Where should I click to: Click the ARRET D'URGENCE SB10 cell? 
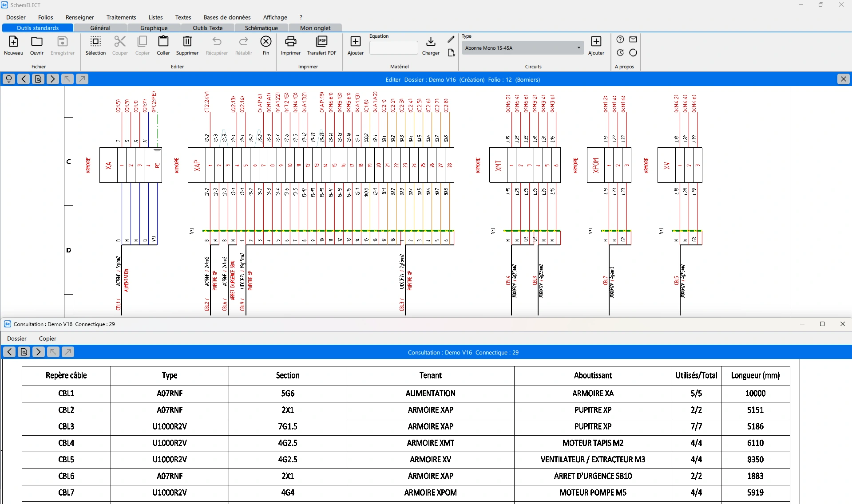(x=593, y=476)
